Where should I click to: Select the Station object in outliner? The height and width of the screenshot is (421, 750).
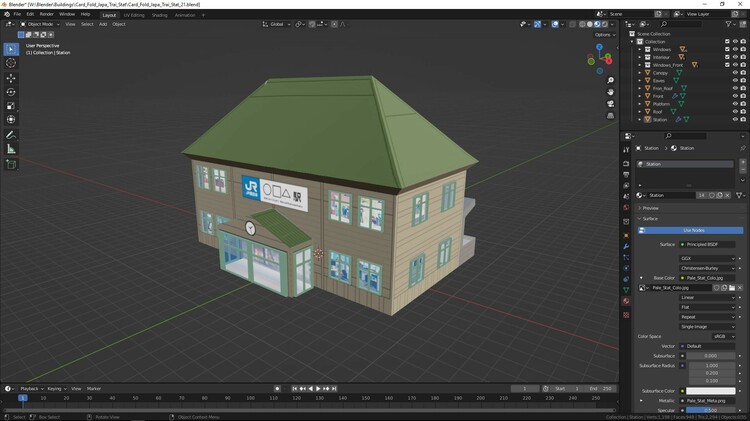point(660,119)
